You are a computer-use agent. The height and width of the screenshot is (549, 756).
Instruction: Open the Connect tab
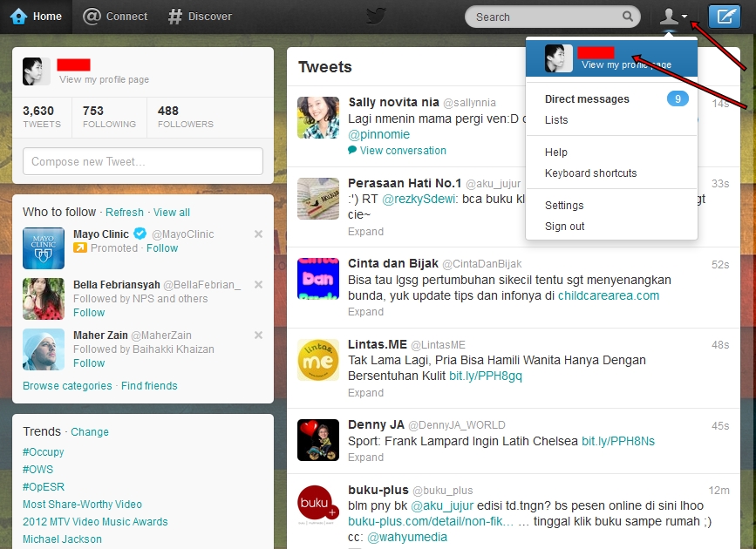pyautogui.click(x=115, y=17)
